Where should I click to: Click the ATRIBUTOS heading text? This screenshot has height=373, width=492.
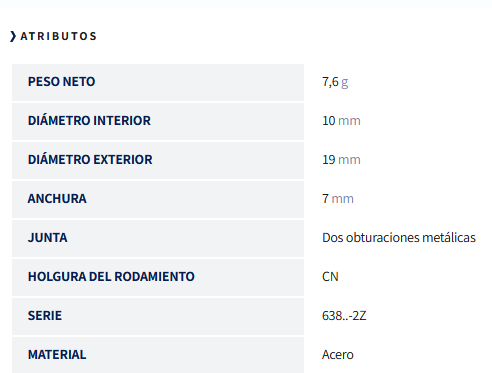tap(59, 36)
